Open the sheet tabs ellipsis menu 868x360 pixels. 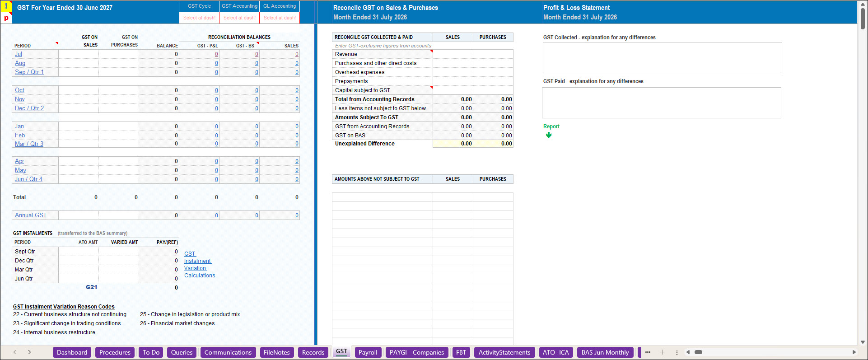click(x=648, y=352)
